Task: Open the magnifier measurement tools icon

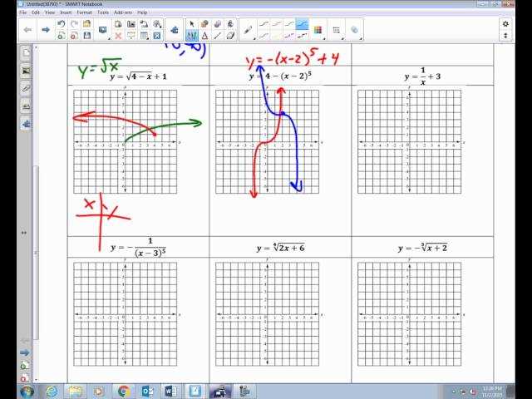Action: click(157, 24)
